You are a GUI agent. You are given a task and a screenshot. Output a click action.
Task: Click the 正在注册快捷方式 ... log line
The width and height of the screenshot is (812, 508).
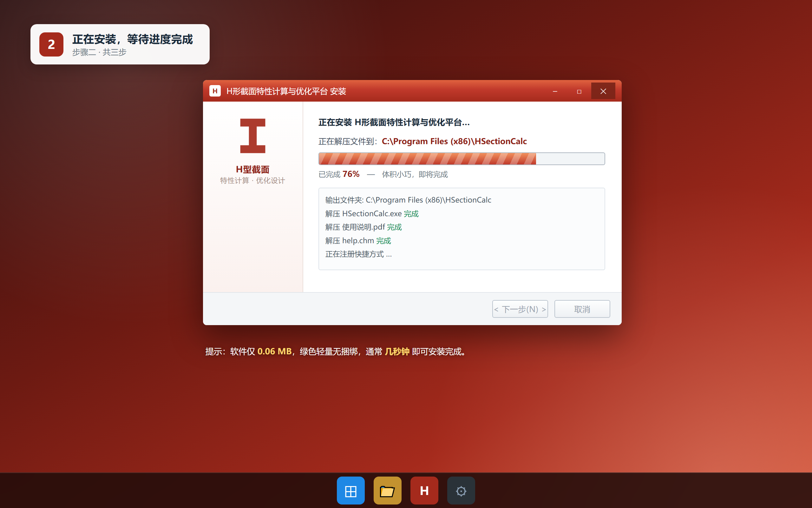(358, 254)
